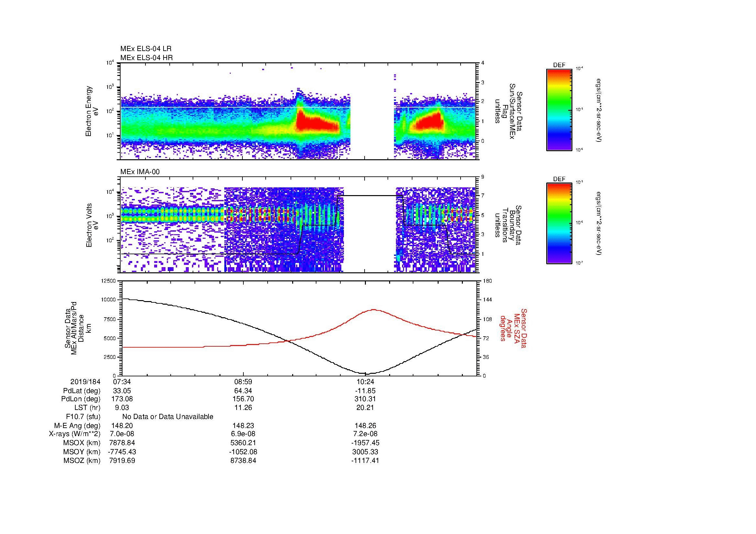Click X-rays value 7.2e-08
Viewport: 756px width, 534px height.
365,434
